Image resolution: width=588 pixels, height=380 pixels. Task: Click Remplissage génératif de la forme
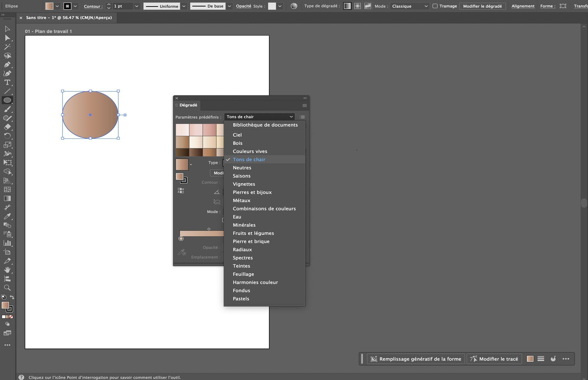pos(416,359)
